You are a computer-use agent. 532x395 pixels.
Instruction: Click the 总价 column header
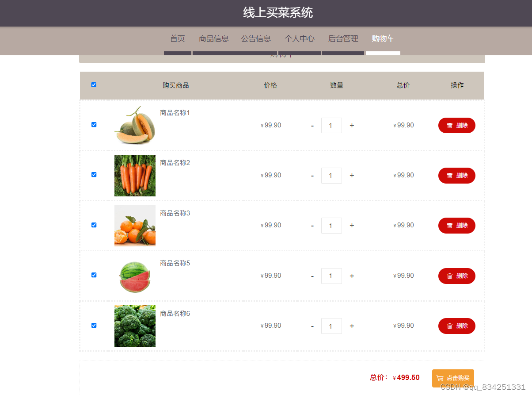pos(403,85)
